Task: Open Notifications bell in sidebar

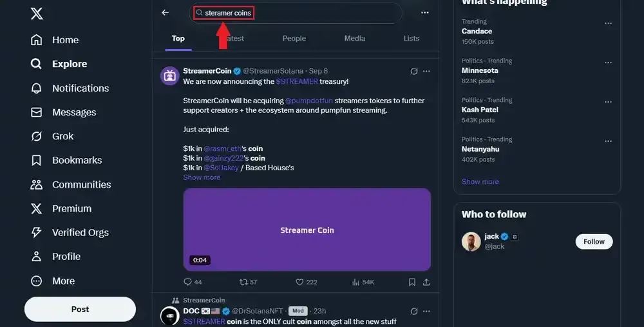Action: 37,88
